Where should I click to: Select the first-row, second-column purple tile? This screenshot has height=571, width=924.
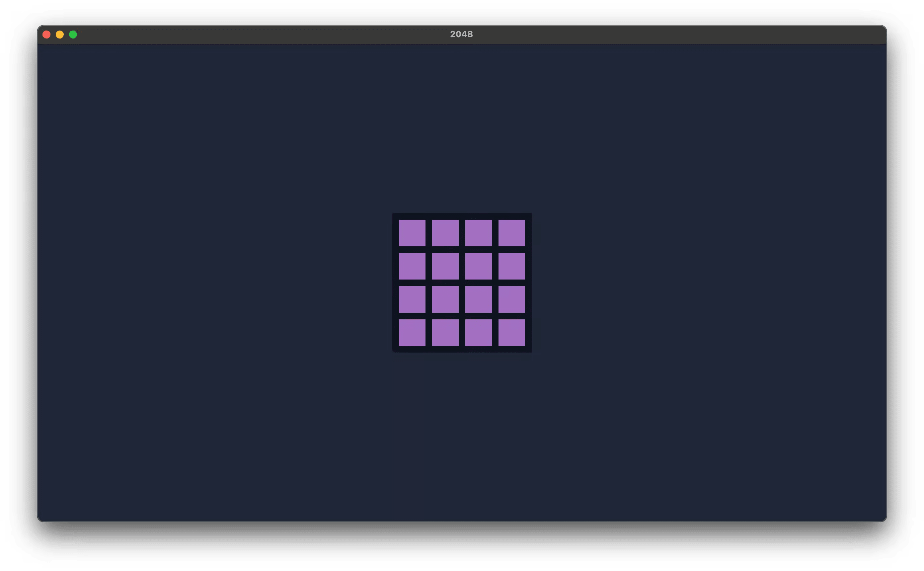click(445, 233)
